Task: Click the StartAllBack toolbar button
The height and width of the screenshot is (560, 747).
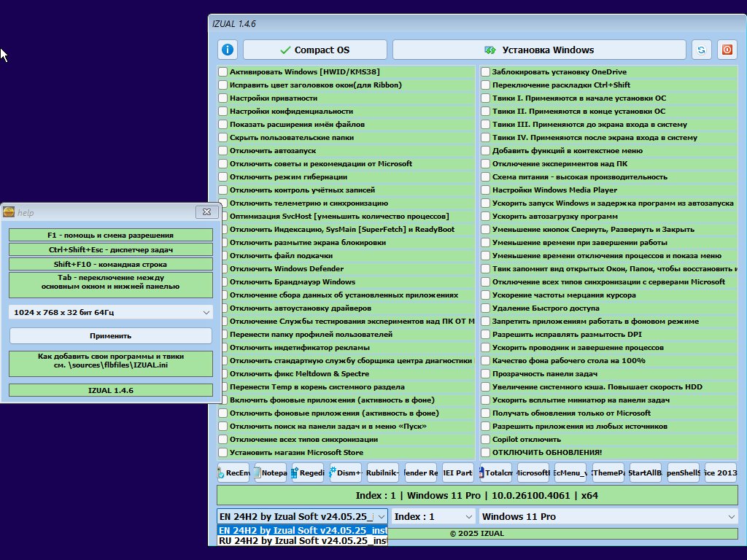Action: pyautogui.click(x=646, y=472)
